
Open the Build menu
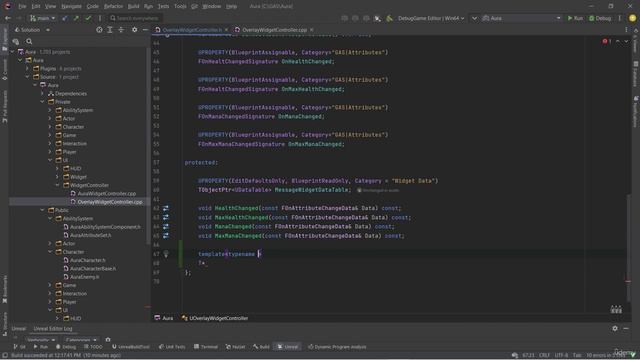133,6
